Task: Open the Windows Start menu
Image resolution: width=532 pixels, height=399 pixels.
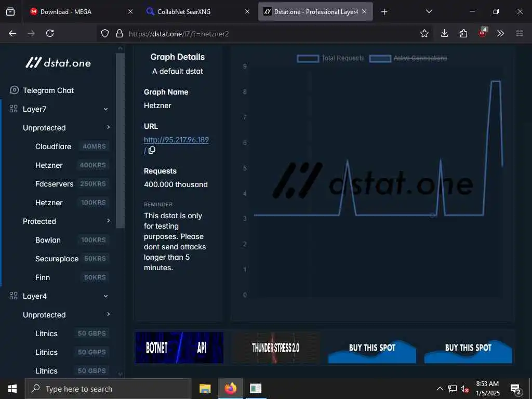Action: (x=12, y=389)
